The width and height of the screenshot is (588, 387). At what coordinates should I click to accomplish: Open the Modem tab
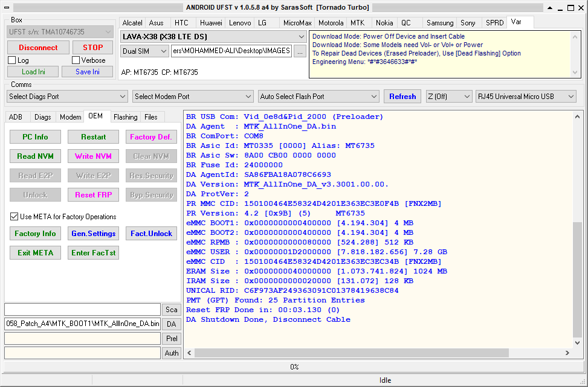[x=70, y=117]
